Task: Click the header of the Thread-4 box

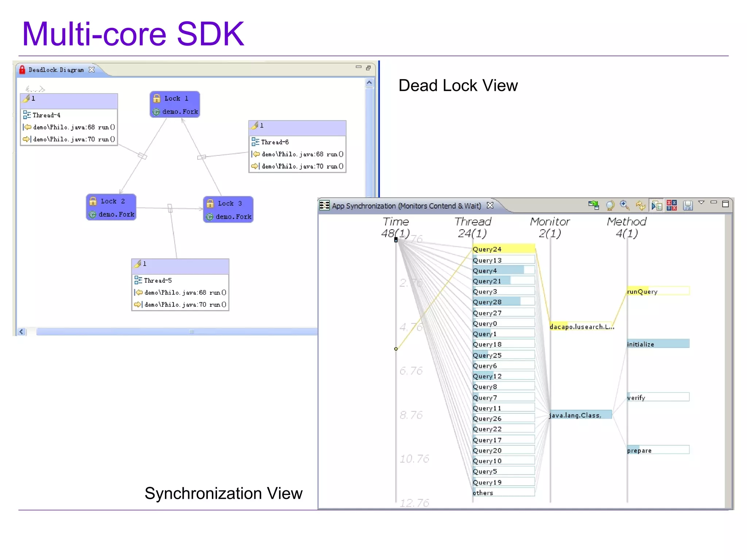Action: click(x=69, y=101)
